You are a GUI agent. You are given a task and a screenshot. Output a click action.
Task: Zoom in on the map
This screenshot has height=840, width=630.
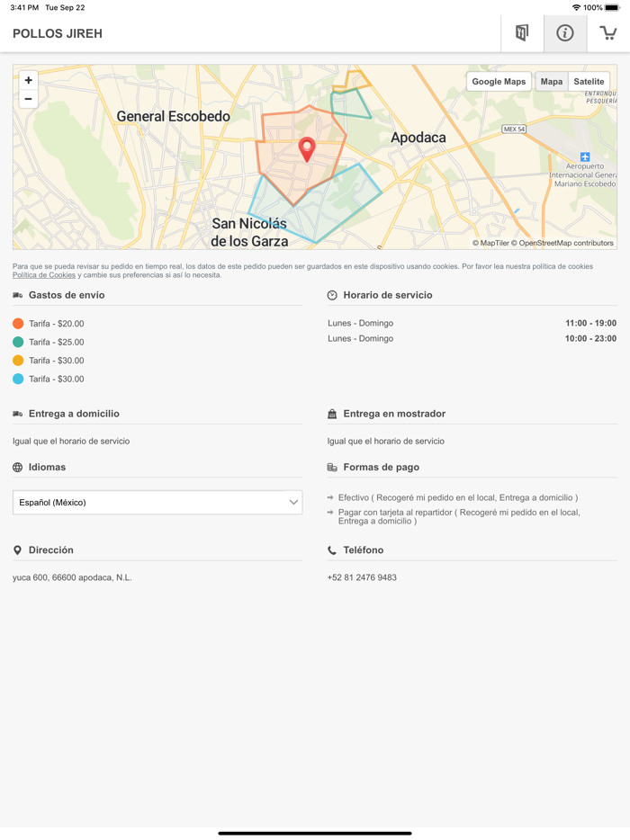(x=29, y=80)
